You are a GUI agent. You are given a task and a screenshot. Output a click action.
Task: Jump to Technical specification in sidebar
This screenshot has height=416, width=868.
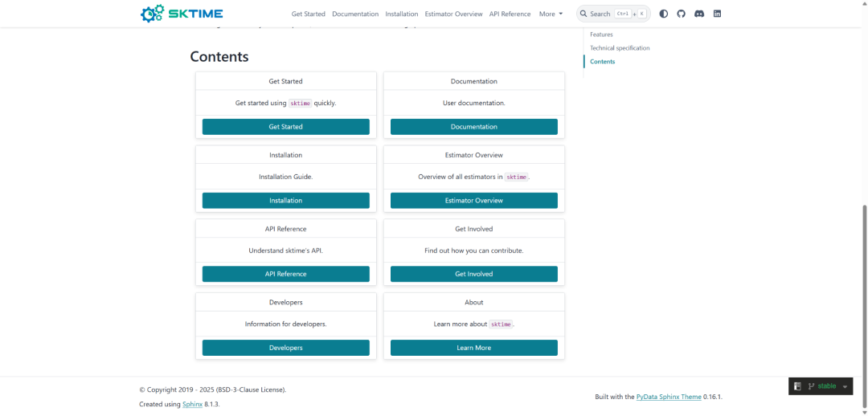pos(620,48)
